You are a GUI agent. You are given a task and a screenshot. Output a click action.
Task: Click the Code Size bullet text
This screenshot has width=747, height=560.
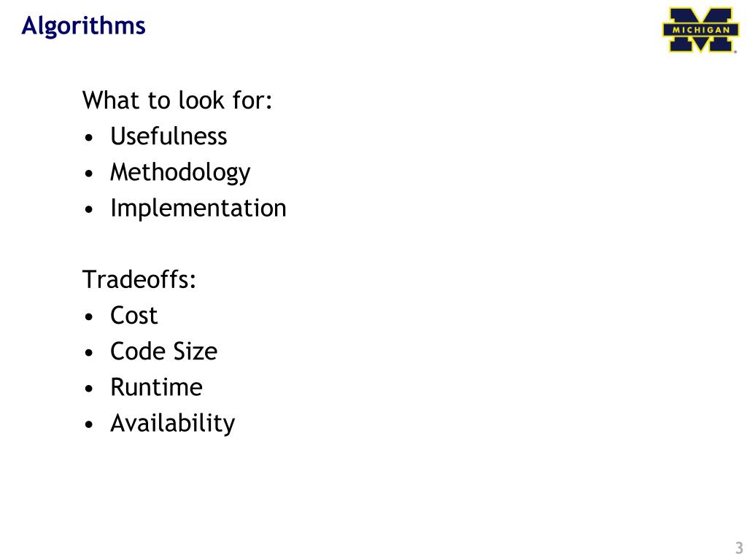(x=164, y=351)
